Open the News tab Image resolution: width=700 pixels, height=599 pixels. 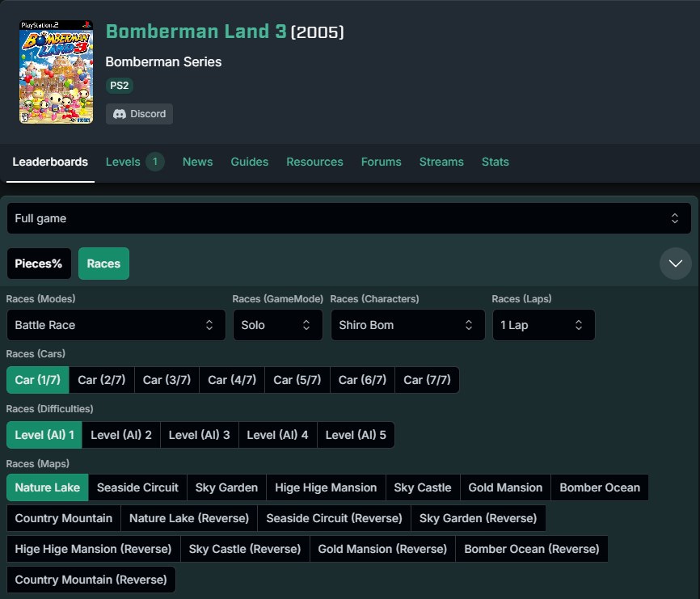coord(197,162)
